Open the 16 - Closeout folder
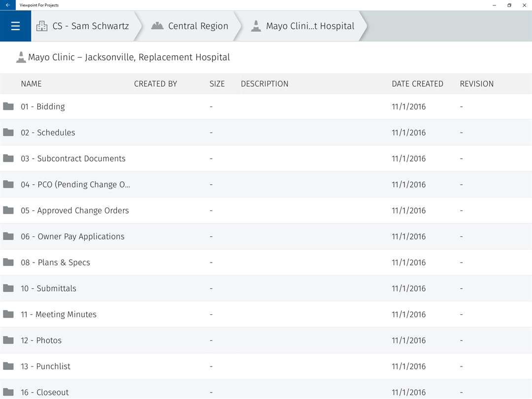The height and width of the screenshot is (399, 532). [44, 392]
